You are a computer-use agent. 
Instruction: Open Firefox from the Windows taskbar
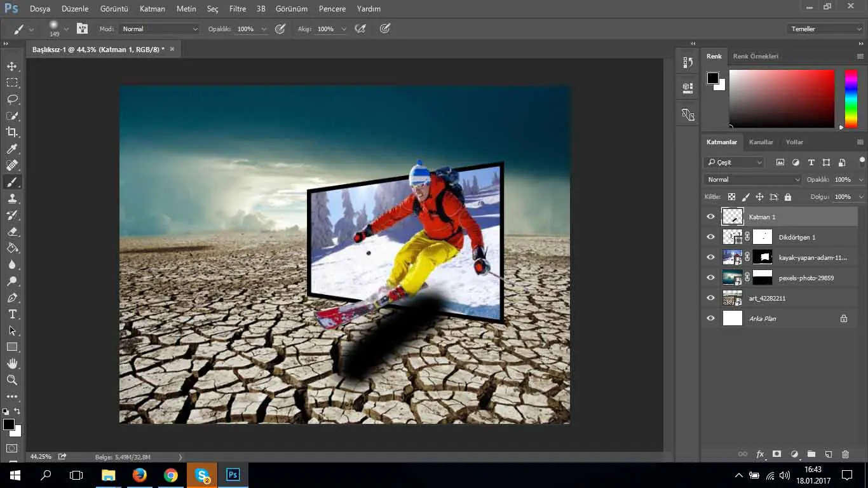[139, 475]
